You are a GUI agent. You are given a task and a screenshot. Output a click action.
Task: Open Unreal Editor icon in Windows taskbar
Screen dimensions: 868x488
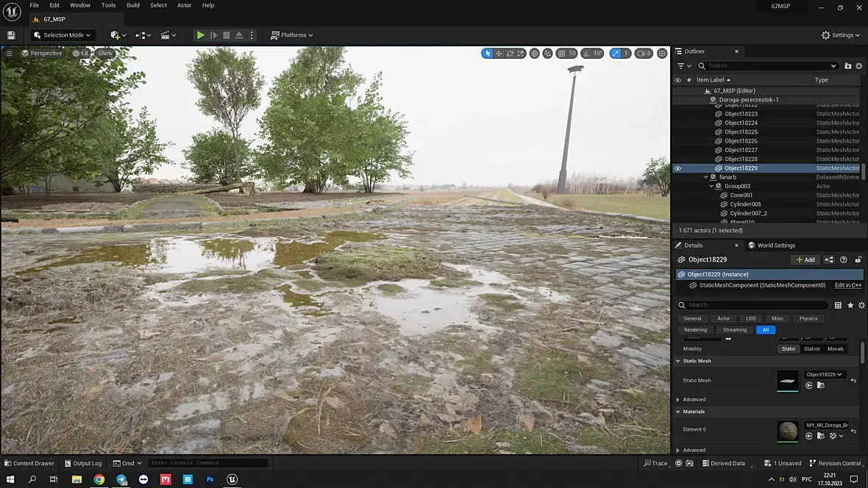pyautogui.click(x=232, y=479)
